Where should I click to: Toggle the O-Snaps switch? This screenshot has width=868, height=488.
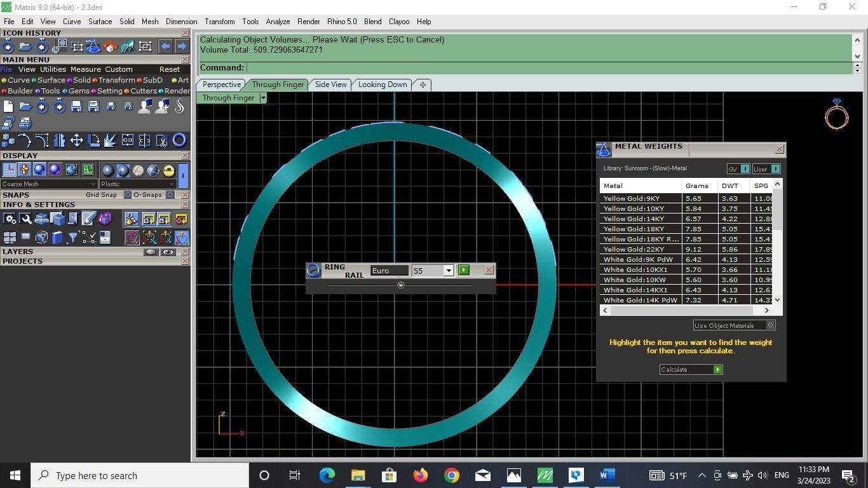coord(170,195)
